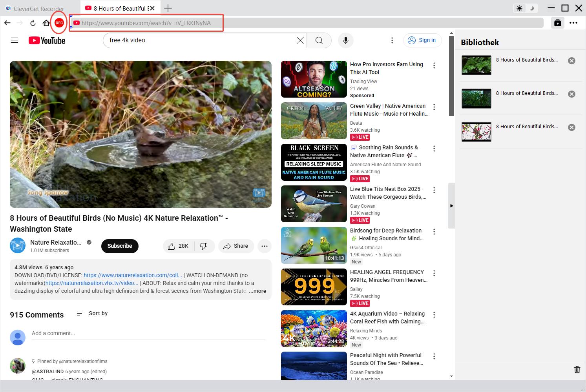Open options for Live Blue Tits video
The height and width of the screenshot is (392, 586).
(434, 190)
